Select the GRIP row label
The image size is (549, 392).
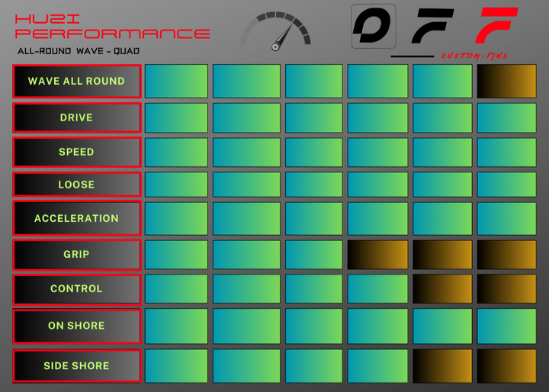tap(76, 255)
